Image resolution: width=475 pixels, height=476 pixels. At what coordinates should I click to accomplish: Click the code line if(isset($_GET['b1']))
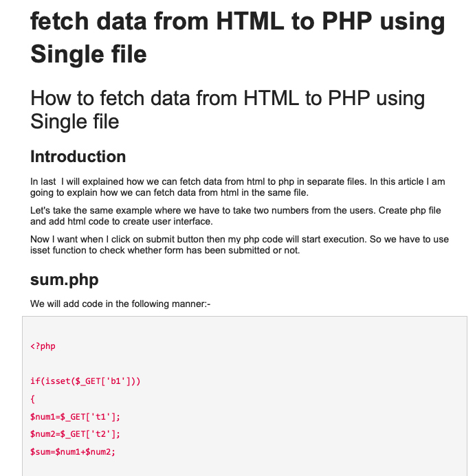click(85, 381)
